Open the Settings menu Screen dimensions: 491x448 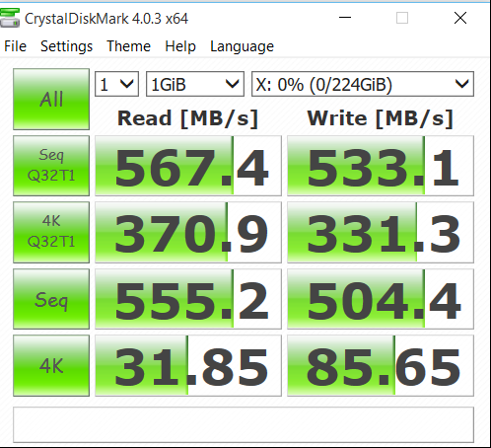point(66,46)
